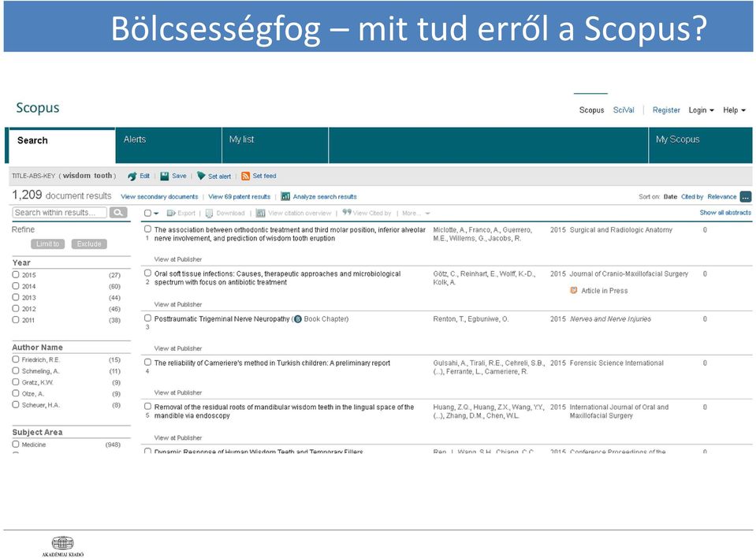Click View secondary documents link
This screenshot has width=756, height=558.
point(159,196)
